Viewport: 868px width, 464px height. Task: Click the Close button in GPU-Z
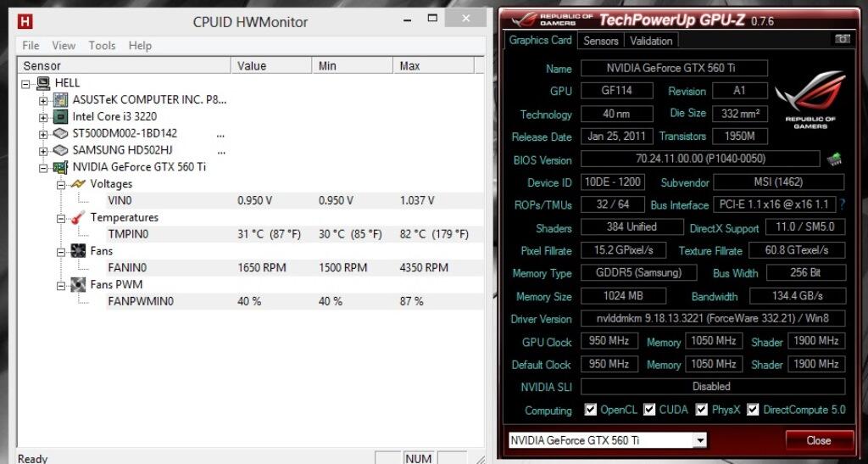(x=819, y=441)
